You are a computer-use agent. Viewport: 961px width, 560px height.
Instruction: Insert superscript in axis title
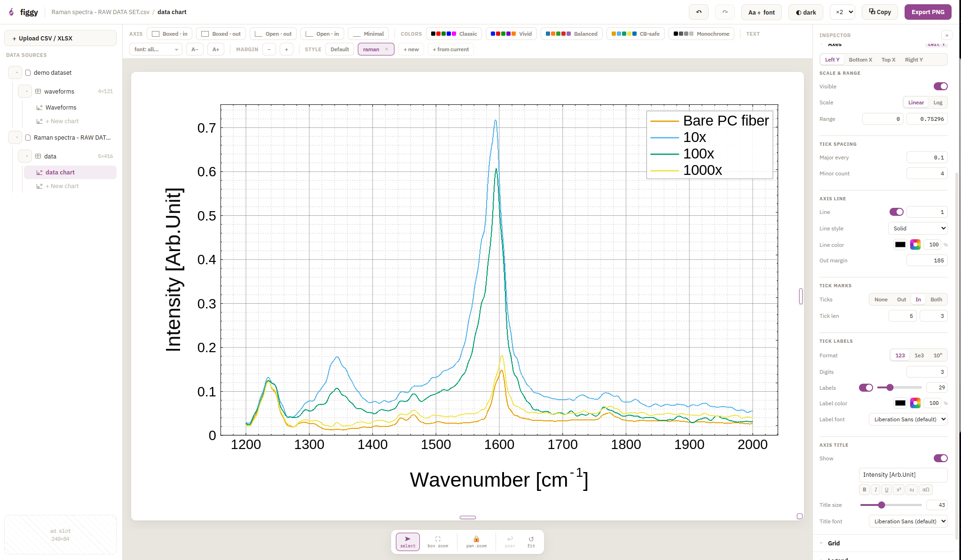pos(898,489)
